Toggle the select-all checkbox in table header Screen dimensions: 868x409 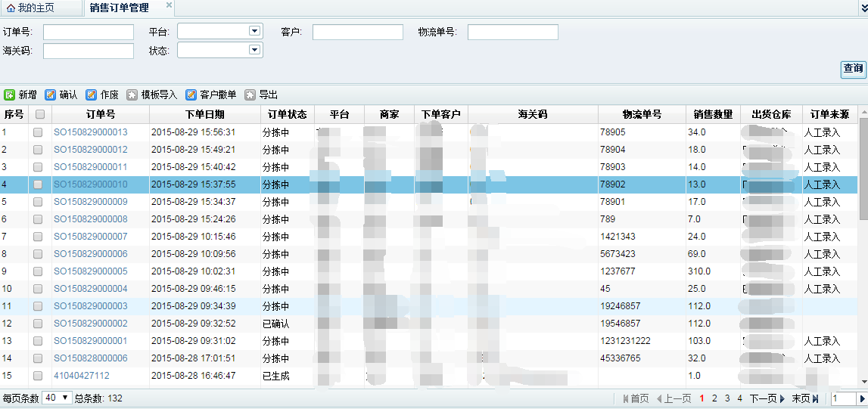click(x=40, y=115)
